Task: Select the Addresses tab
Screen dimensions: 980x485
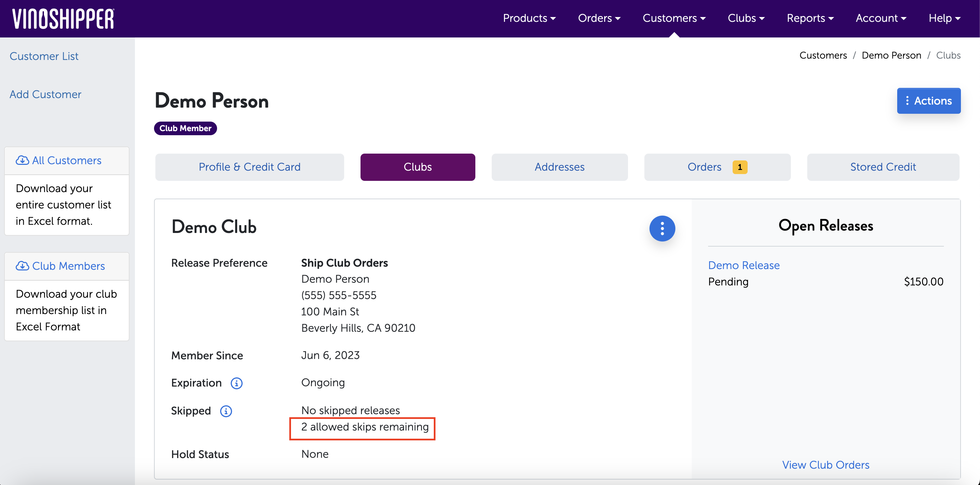Action: tap(559, 167)
